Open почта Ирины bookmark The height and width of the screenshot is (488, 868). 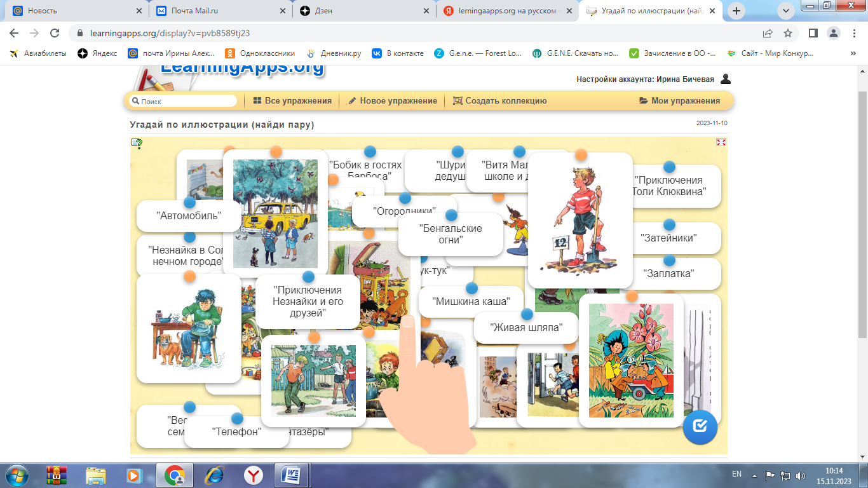coord(172,53)
